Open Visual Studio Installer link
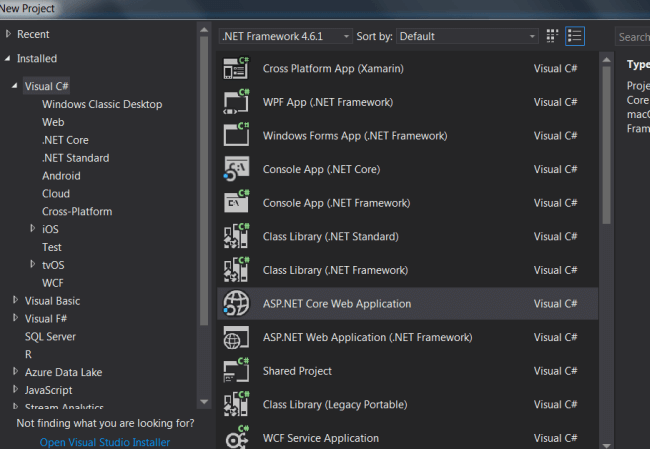The width and height of the screenshot is (650, 449). pos(105,442)
